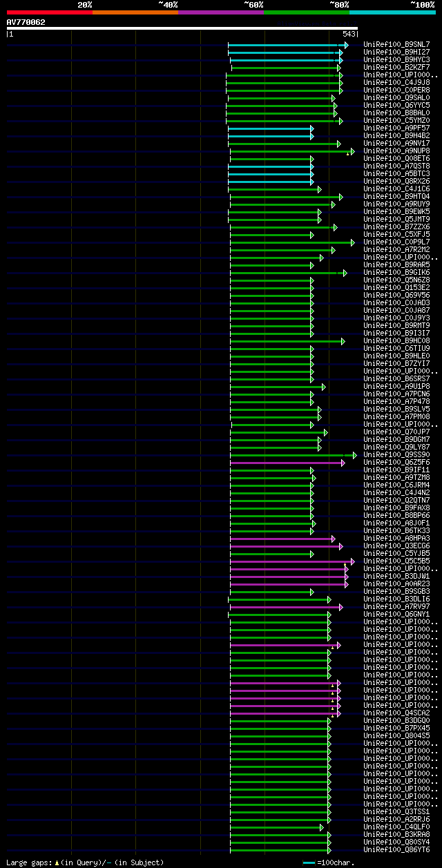Select UniRef100_A7RV97 label
Image resolution: width=442 pixels, height=868 pixels.
[x=396, y=607]
